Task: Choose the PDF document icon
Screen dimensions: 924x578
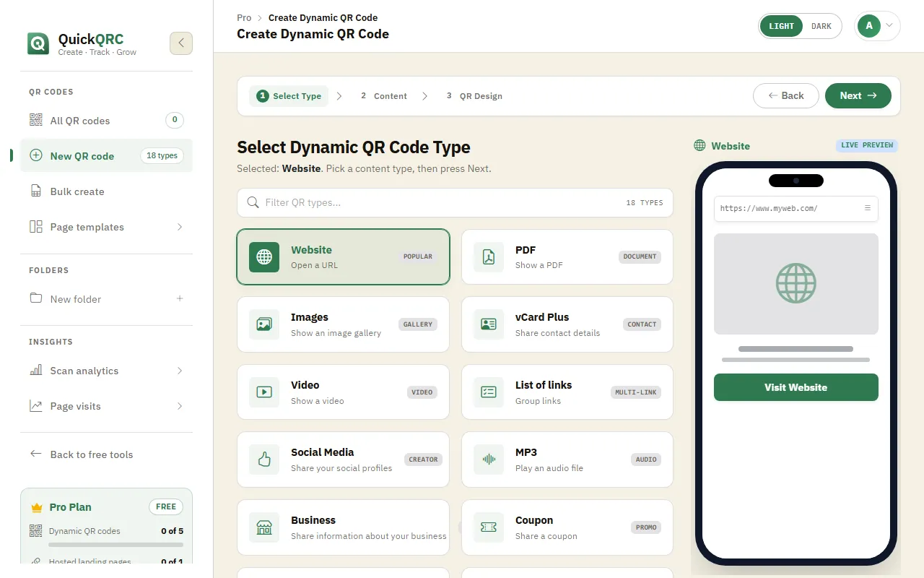Action: click(489, 257)
